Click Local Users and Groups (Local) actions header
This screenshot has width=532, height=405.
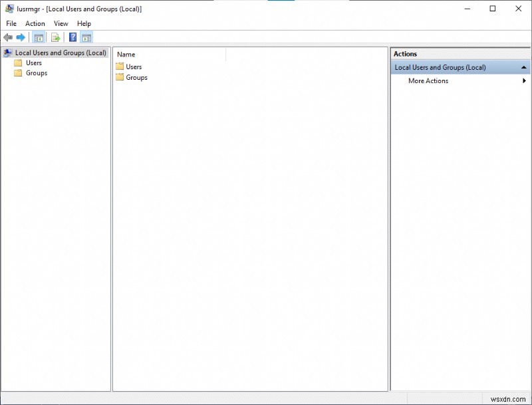click(x=460, y=67)
